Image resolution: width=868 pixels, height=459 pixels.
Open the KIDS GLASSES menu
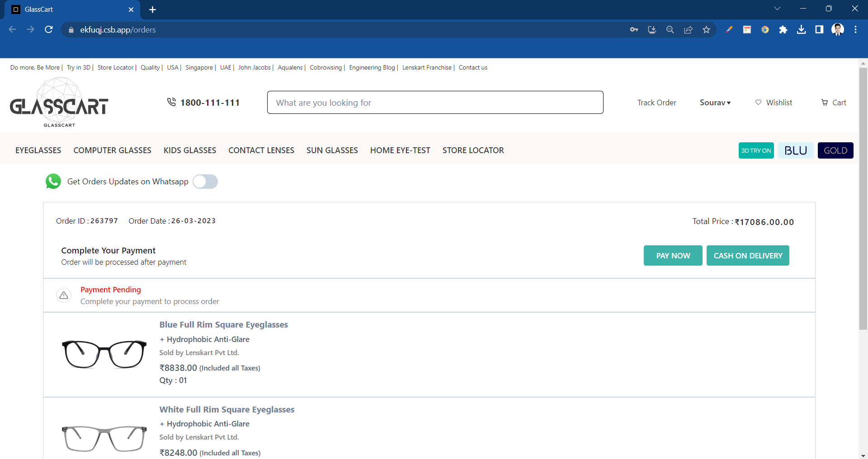point(190,150)
